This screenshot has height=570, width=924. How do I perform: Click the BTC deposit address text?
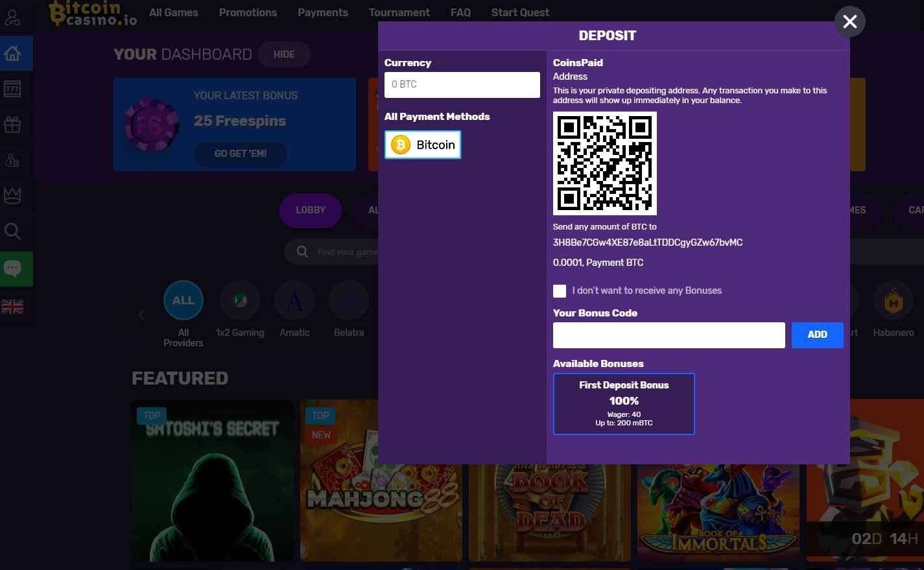coord(648,243)
